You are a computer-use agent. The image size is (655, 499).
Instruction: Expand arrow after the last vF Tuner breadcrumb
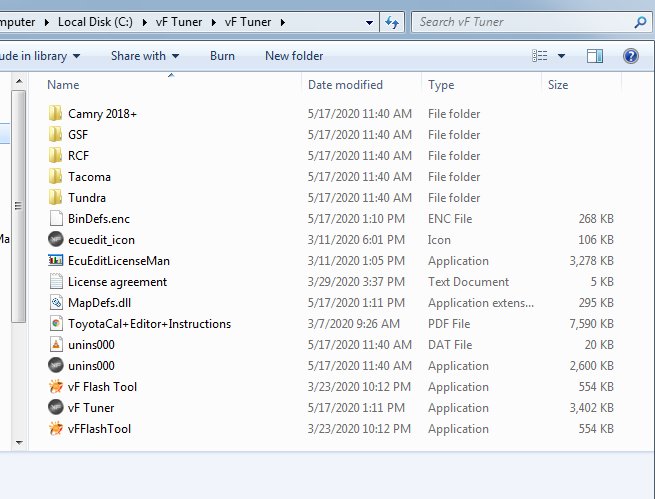coord(283,22)
